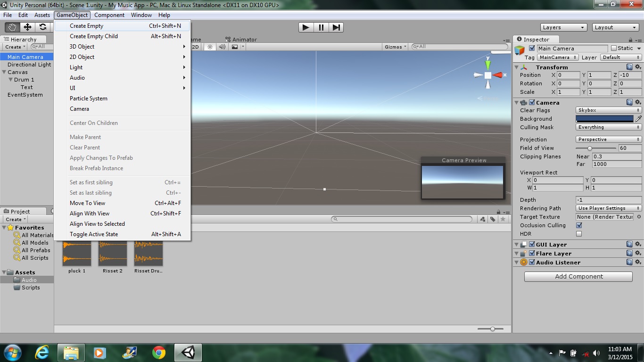Image resolution: width=644 pixels, height=362 pixels.
Task: Collapse the Transform component
Action: [x=517, y=67]
